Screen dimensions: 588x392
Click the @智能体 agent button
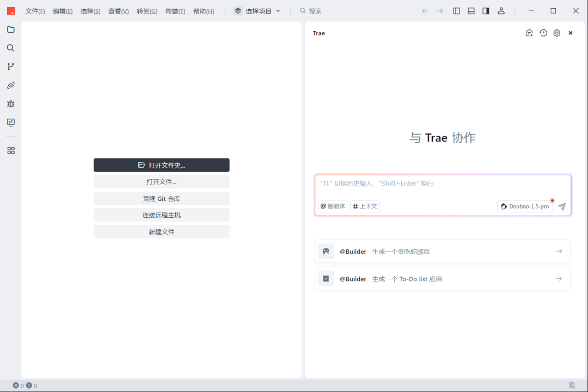pyautogui.click(x=333, y=206)
